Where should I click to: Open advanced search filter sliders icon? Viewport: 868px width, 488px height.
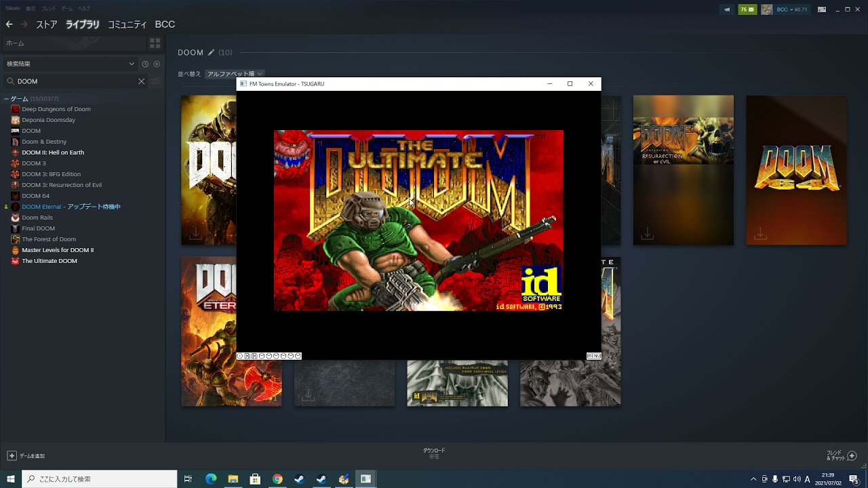[155, 81]
